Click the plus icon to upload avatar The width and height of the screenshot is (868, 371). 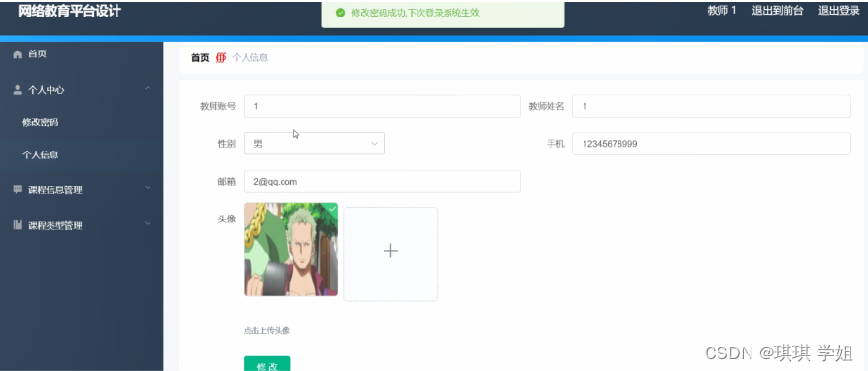[x=390, y=251]
